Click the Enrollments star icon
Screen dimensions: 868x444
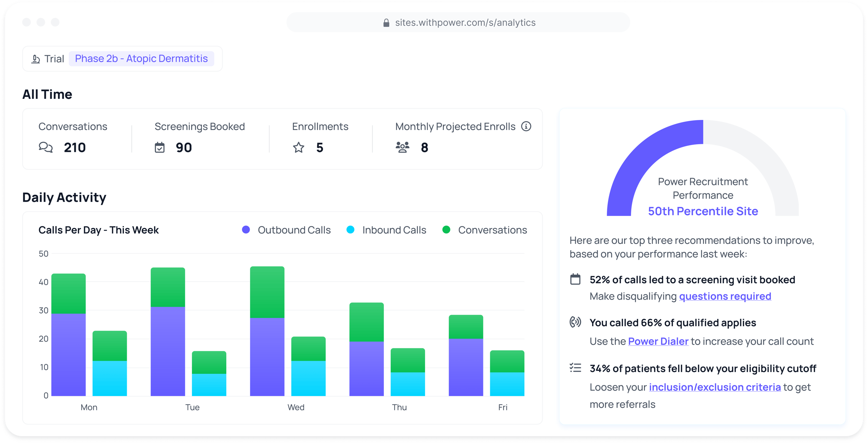click(x=298, y=147)
